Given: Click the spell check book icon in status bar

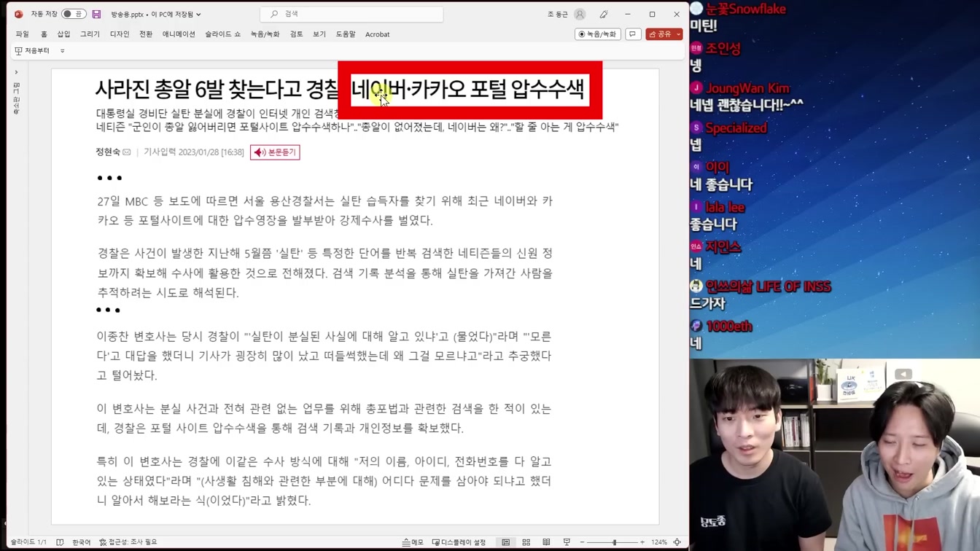Looking at the screenshot, I should (60, 542).
